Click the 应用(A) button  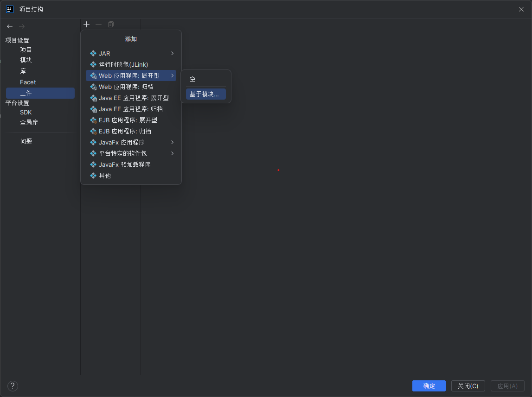(x=507, y=386)
